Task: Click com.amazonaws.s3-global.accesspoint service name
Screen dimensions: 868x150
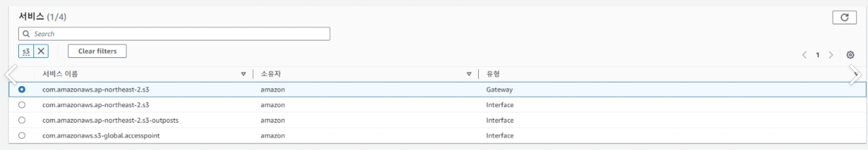Action: tap(101, 136)
